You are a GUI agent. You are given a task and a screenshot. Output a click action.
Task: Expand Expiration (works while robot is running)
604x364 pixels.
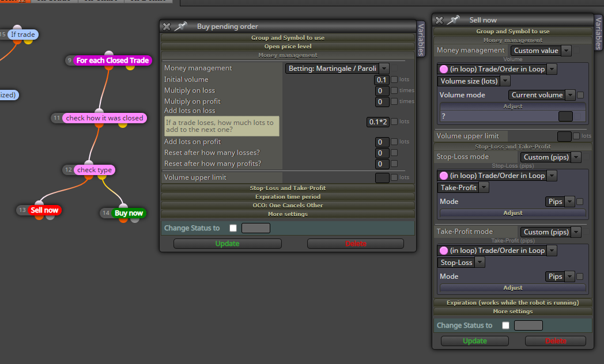tap(513, 302)
